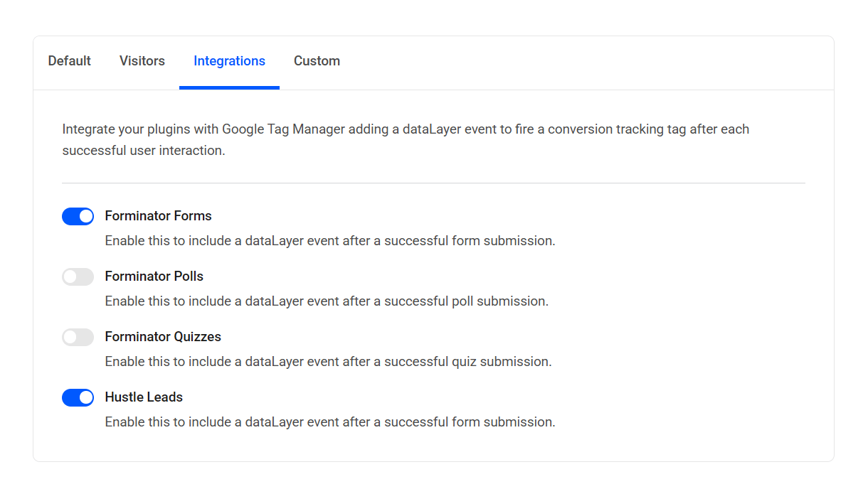Click the Forminator Forms label

[x=158, y=216]
